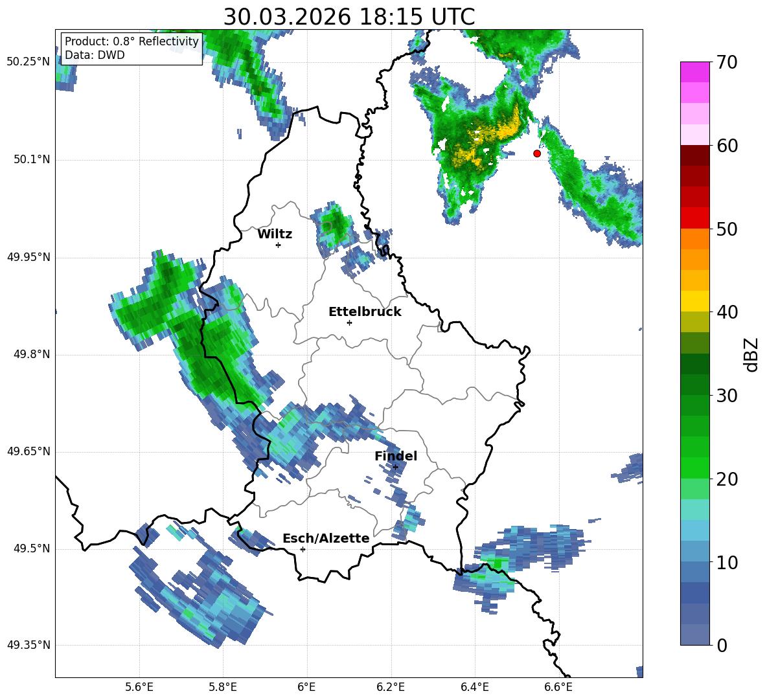Screen dimensions: 767x700
Task: Click the 49.5°N latitude label
Action: tap(31, 548)
